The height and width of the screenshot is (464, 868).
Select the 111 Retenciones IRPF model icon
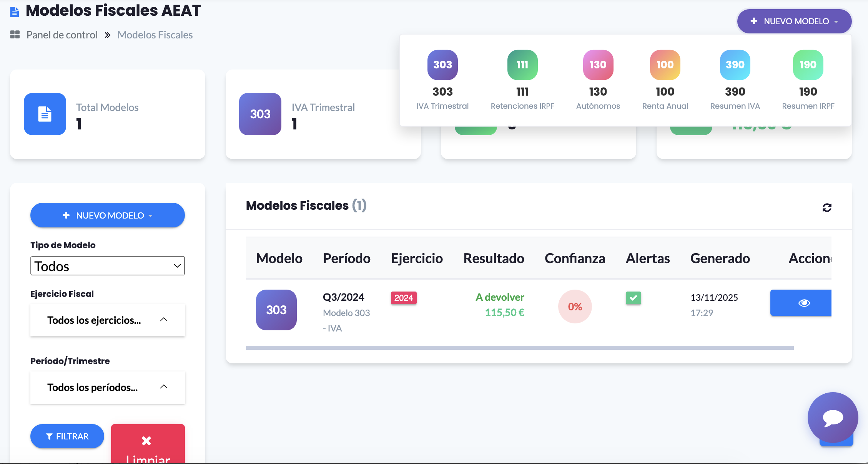pos(522,65)
